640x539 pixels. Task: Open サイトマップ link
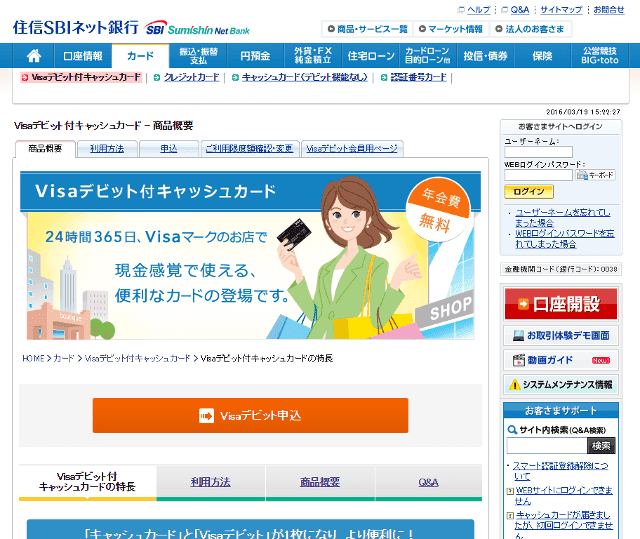tap(561, 10)
